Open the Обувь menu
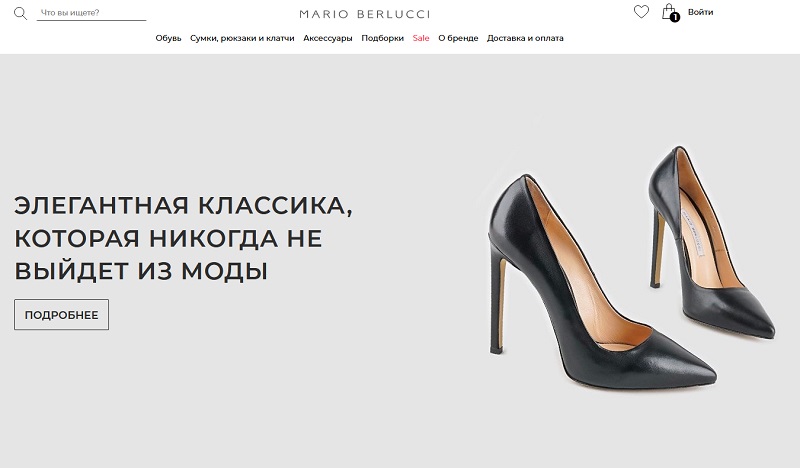Image resolution: width=800 pixels, height=468 pixels. 168,38
